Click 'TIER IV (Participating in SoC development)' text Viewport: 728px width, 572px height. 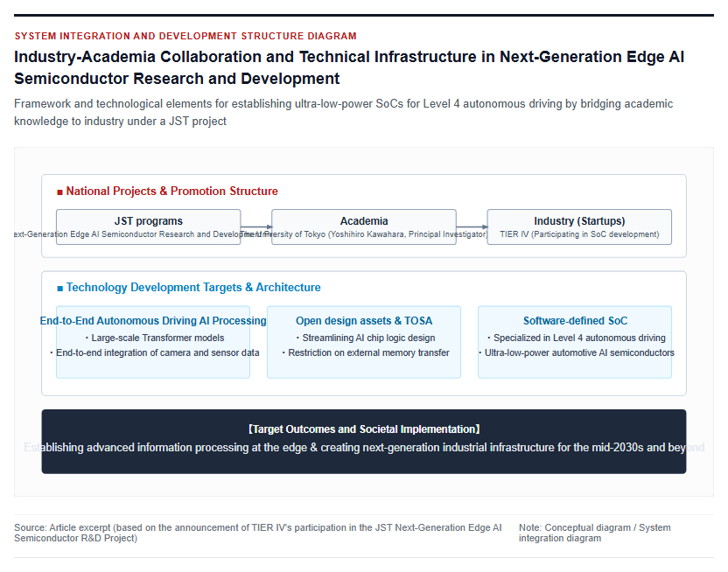click(x=579, y=234)
